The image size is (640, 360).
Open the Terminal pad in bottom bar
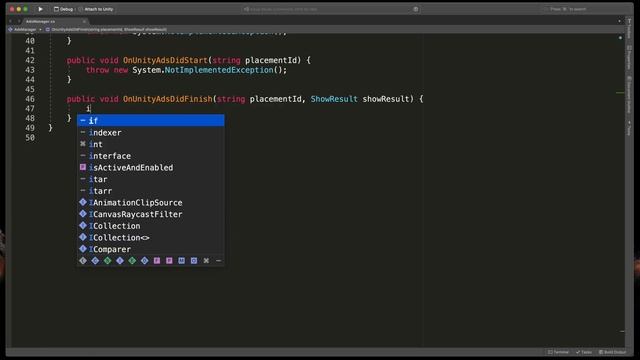558,352
